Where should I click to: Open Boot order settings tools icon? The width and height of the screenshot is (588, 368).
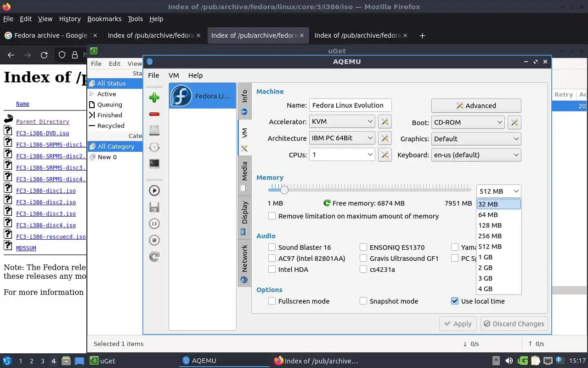[514, 122]
